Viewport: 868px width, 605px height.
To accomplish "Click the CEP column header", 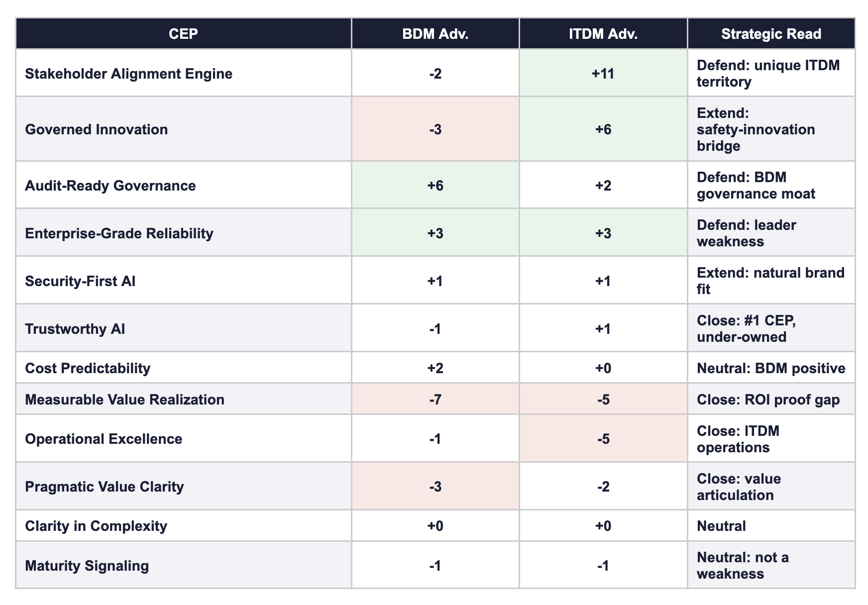I will 183,34.
